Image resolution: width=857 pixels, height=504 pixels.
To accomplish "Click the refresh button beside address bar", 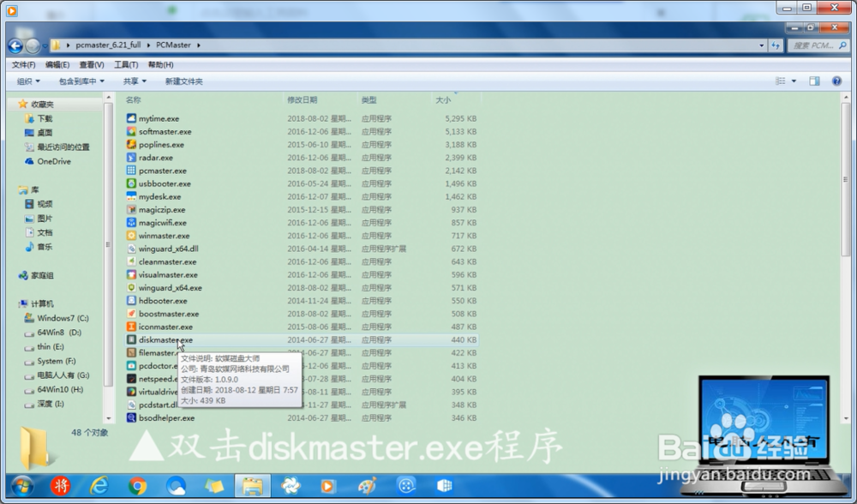I will (x=776, y=45).
